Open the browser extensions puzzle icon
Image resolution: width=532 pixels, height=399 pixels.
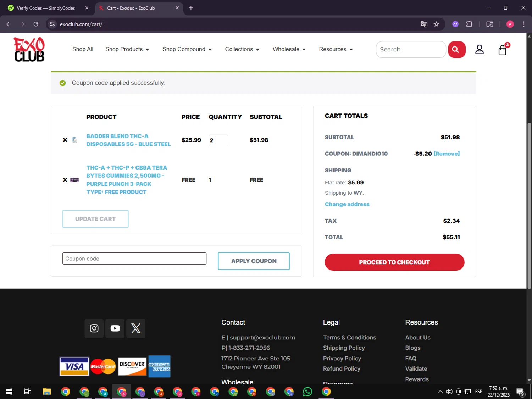[x=469, y=24]
